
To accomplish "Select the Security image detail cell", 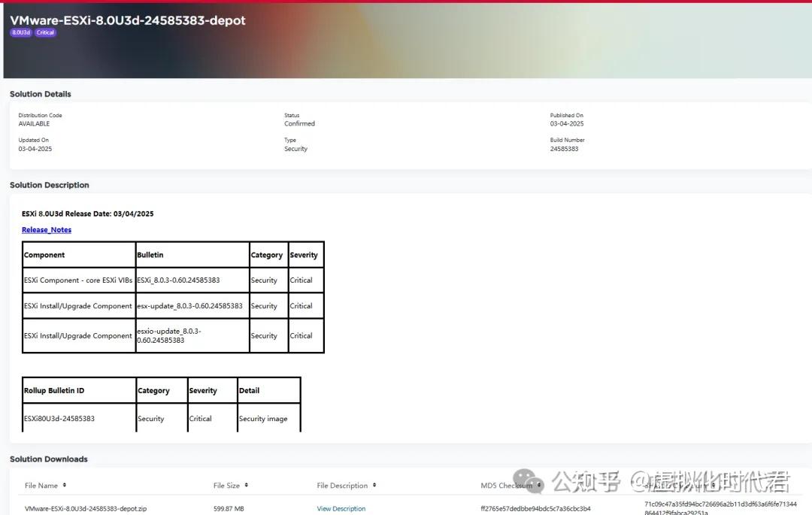I will [268, 418].
